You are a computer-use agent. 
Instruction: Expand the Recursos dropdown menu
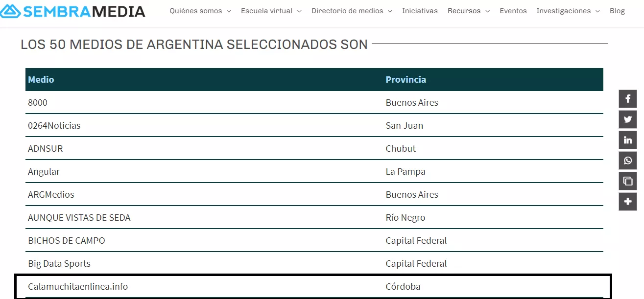pos(464,10)
